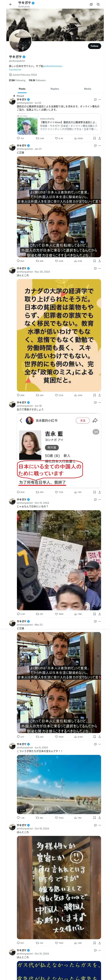110x980 pixels.
Task: Open more options on pinned post
Action: [x=100, y=100]
